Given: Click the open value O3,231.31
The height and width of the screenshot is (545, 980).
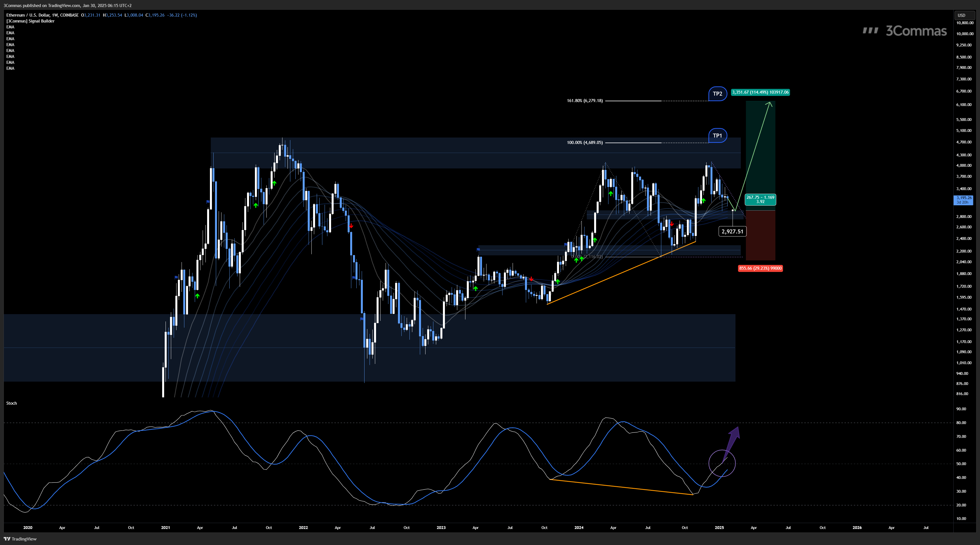Looking at the screenshot, I should [x=90, y=15].
